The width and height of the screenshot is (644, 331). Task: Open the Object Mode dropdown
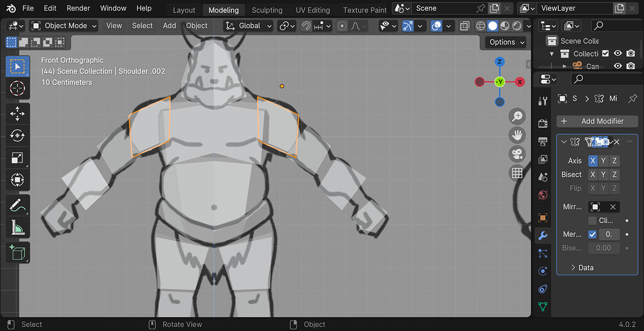(x=64, y=26)
